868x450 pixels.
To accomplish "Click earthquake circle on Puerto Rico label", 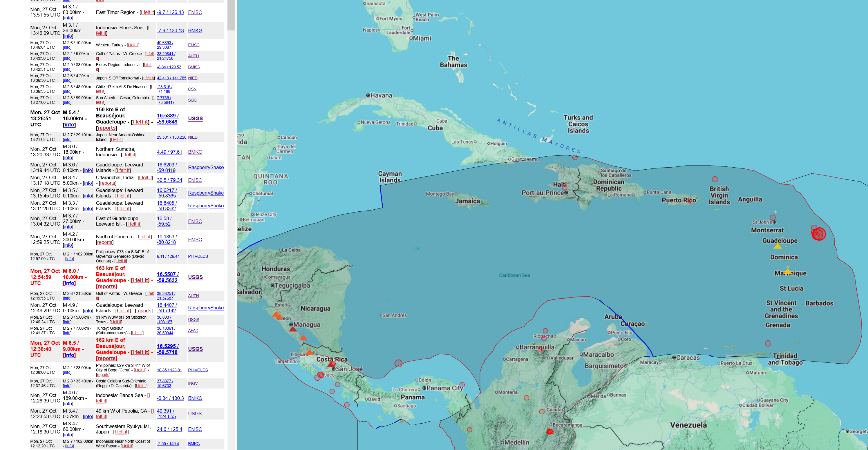I will click(x=689, y=200).
